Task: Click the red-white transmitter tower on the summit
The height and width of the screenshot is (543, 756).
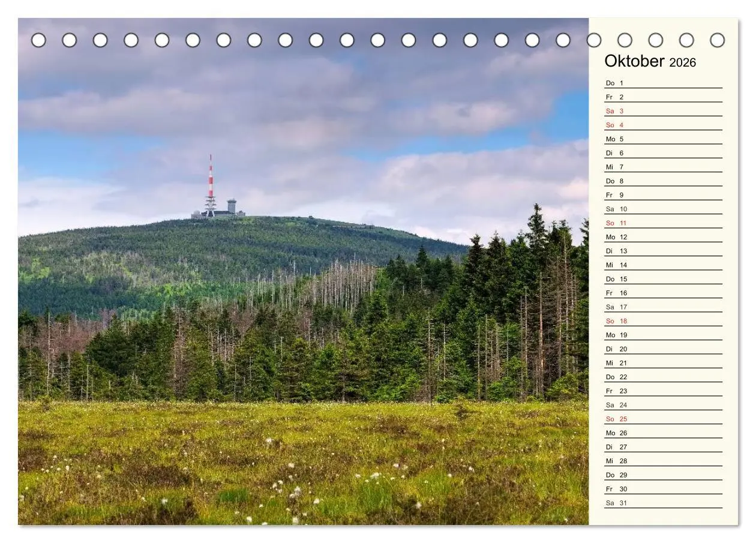Action: (210, 186)
